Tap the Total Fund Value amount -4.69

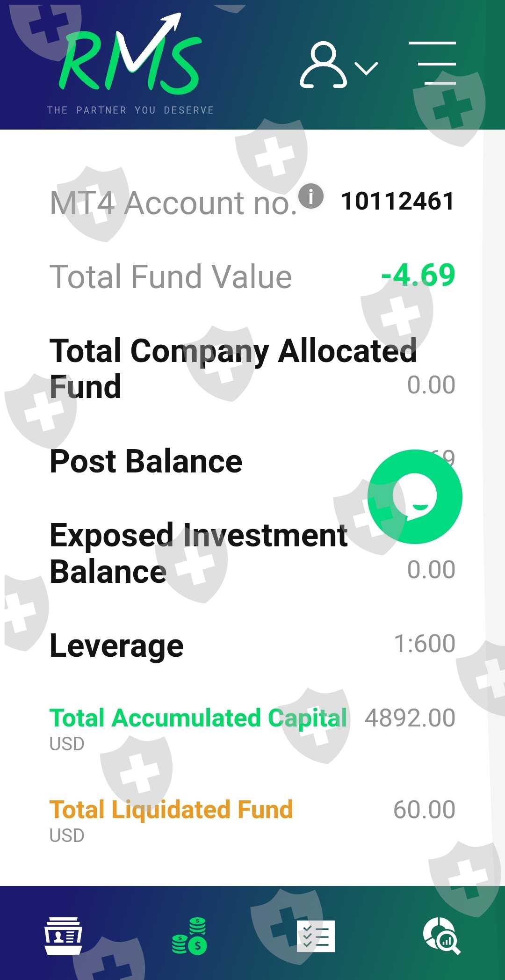click(418, 275)
